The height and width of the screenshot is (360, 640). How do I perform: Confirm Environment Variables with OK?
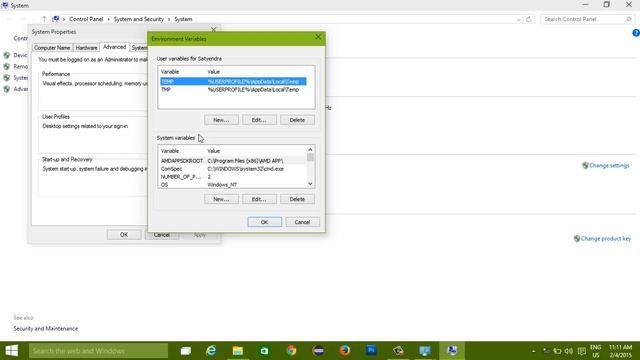[264, 222]
